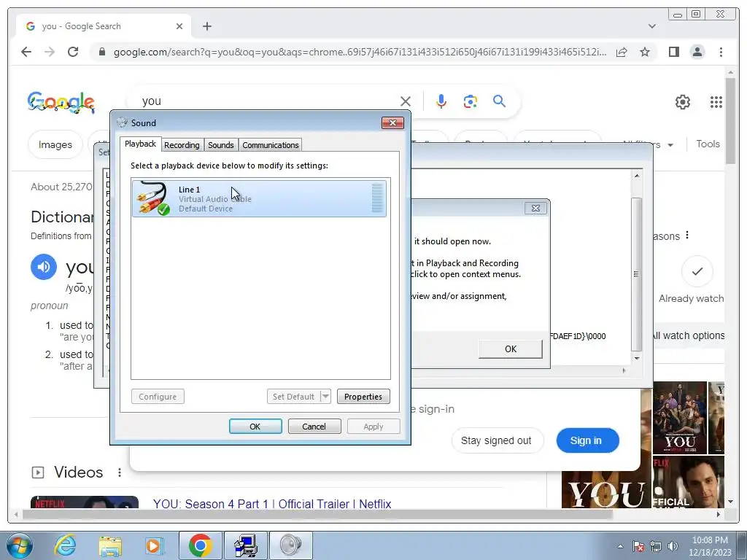
Task: Open the Recording tab in Sound dialog
Action: (x=182, y=145)
